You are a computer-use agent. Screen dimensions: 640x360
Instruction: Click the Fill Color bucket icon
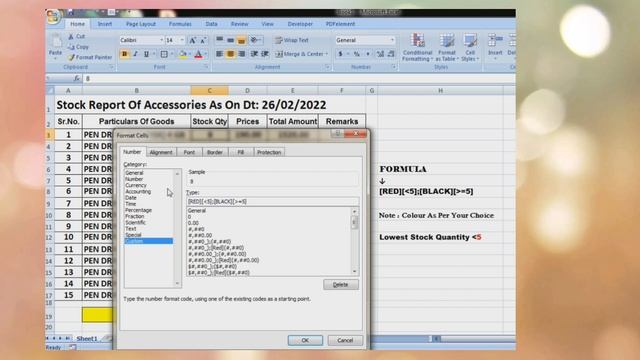pyautogui.click(x=183, y=54)
